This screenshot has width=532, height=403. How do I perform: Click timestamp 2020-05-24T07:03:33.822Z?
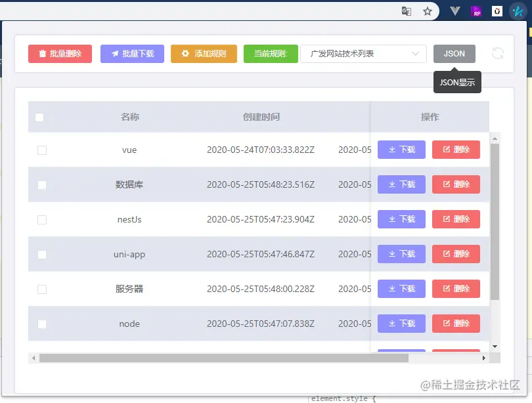[x=261, y=150]
